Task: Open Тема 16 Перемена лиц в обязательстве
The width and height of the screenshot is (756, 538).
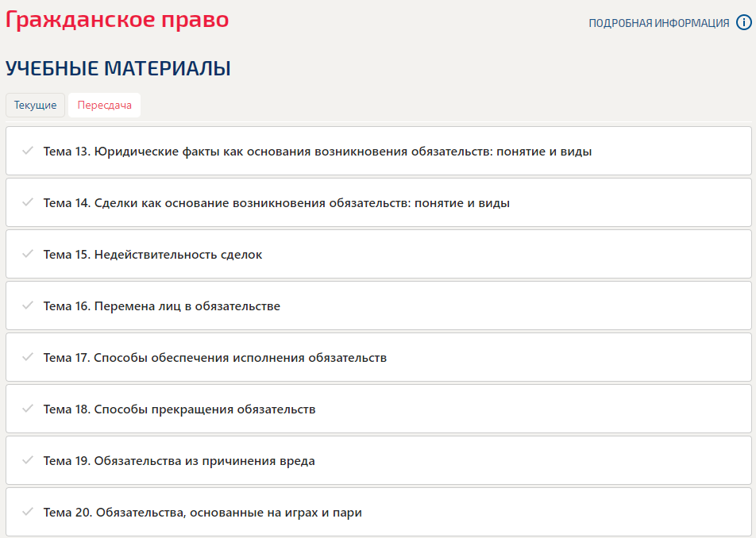Action: pyautogui.click(x=161, y=306)
